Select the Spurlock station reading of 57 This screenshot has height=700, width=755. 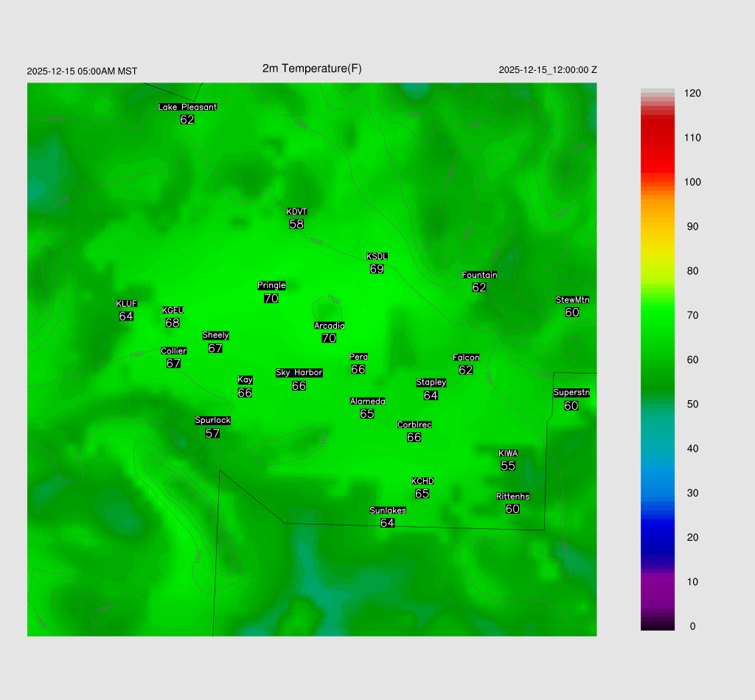tap(212, 433)
